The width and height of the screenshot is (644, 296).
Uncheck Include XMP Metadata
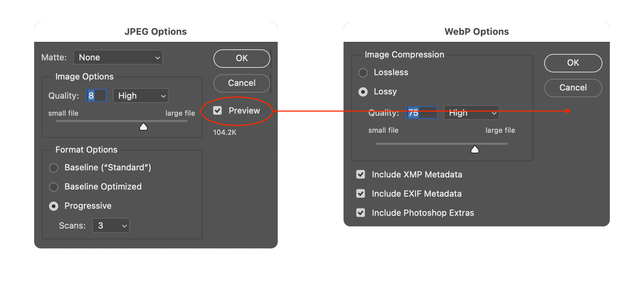(361, 174)
